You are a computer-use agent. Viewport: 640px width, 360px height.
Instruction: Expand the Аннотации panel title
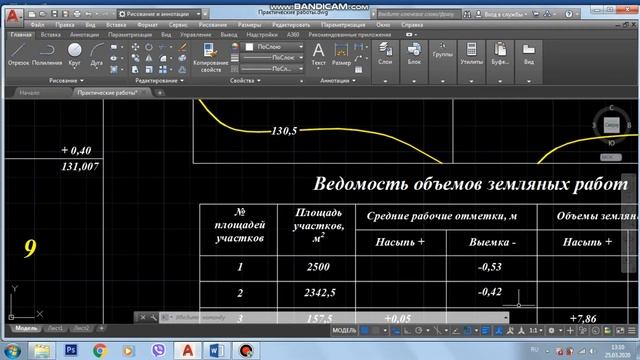point(338,81)
